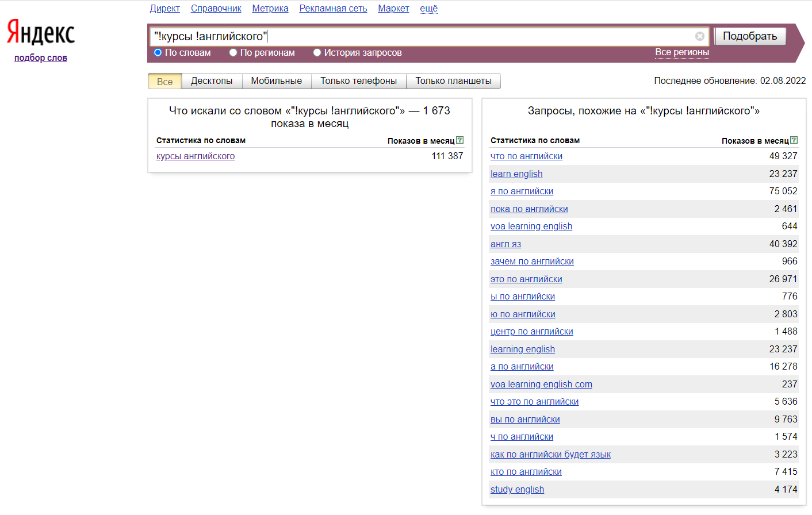Expand the 'ещё' services menu
The image size is (812, 515).
click(428, 9)
